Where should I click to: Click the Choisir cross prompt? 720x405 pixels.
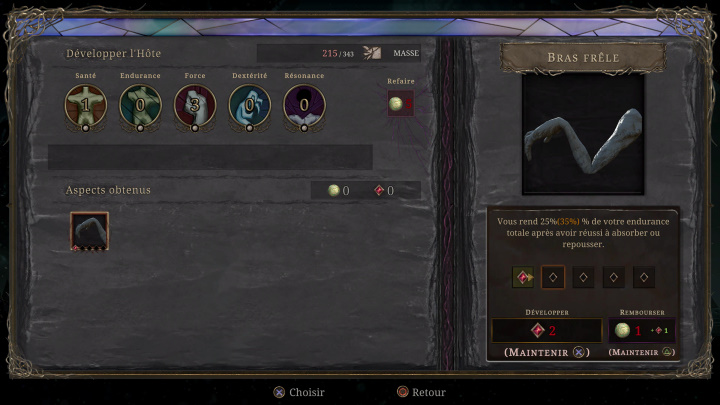coord(299,392)
